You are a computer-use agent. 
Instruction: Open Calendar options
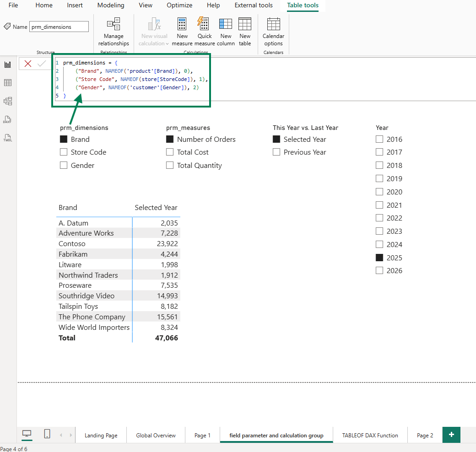click(x=273, y=32)
